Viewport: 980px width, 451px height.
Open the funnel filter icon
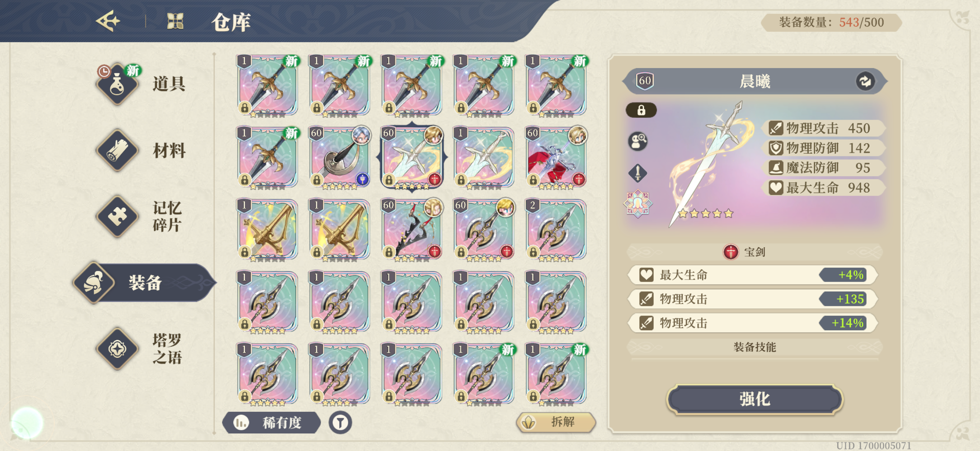(340, 422)
